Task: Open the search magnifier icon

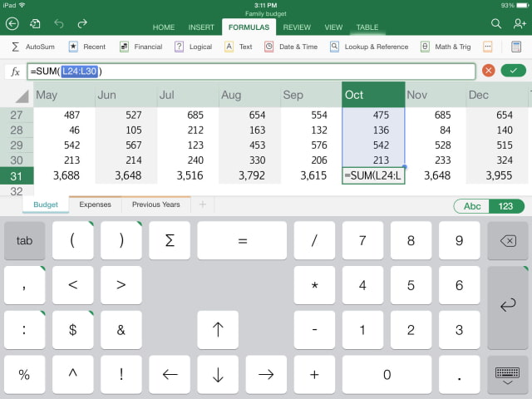Action: 496,24
